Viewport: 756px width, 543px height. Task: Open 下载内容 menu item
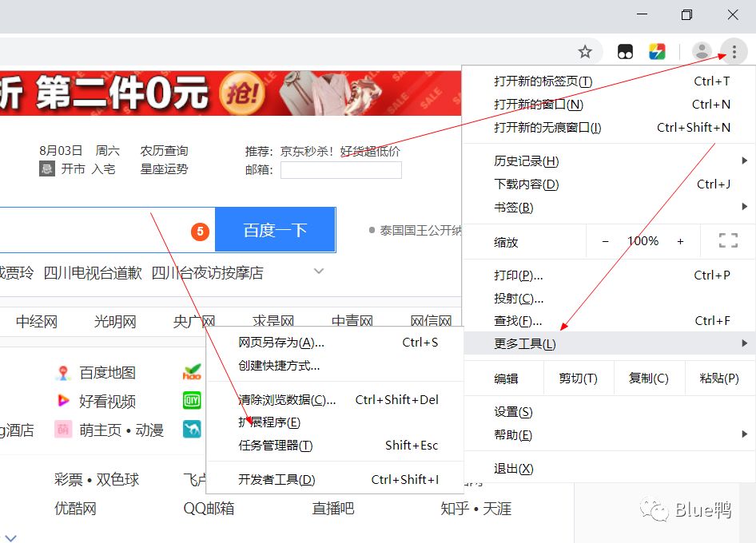[609, 184]
